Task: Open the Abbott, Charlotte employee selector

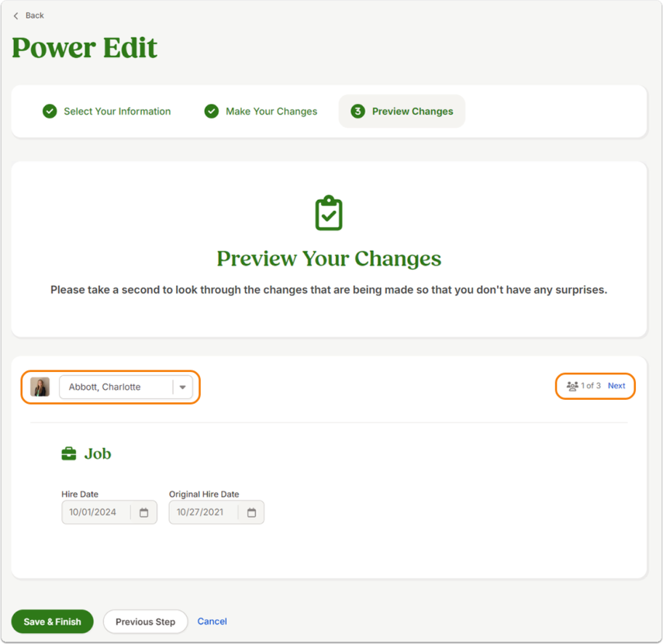Action: (x=126, y=387)
